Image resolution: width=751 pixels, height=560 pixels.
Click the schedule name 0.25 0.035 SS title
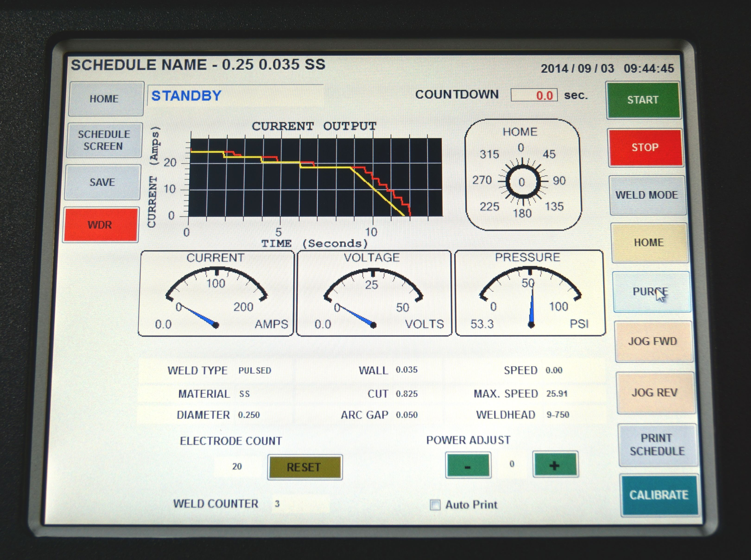point(198,64)
